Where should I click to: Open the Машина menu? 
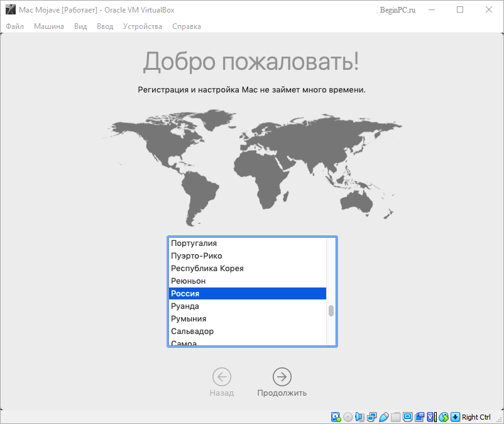(x=49, y=26)
